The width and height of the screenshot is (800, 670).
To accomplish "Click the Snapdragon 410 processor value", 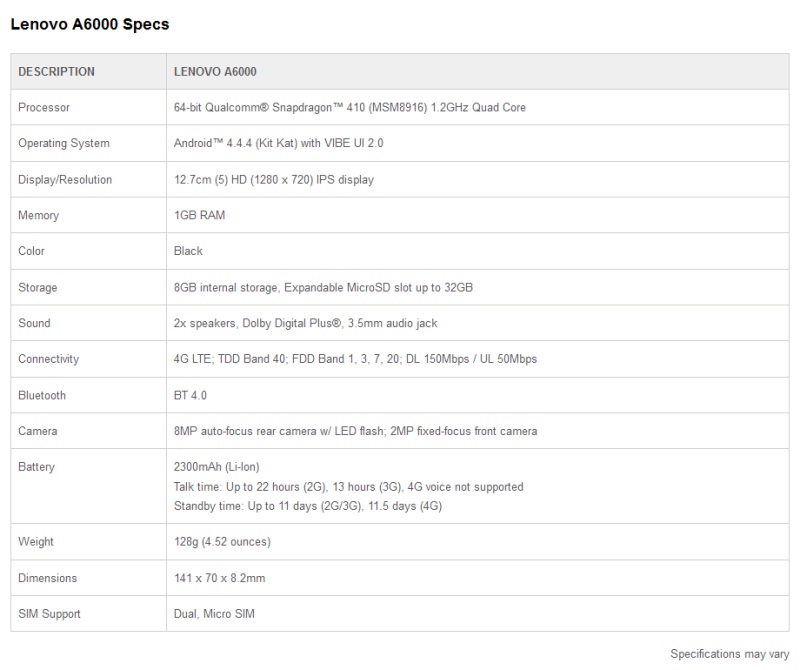I will pyautogui.click(x=349, y=107).
